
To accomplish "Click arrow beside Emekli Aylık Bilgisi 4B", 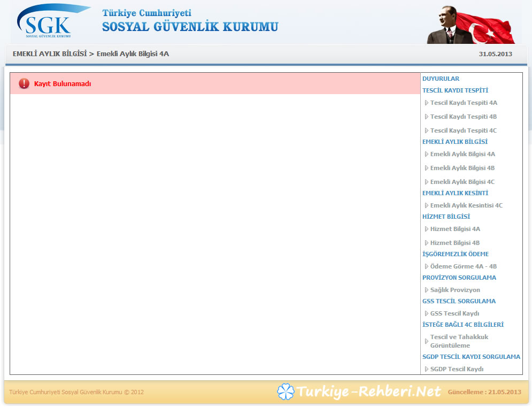I will [427, 168].
